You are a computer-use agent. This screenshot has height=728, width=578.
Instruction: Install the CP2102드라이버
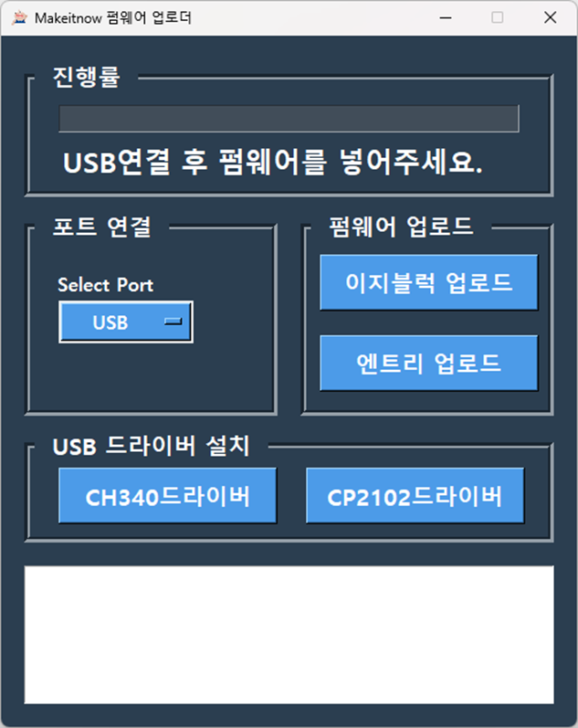pyautogui.click(x=415, y=496)
